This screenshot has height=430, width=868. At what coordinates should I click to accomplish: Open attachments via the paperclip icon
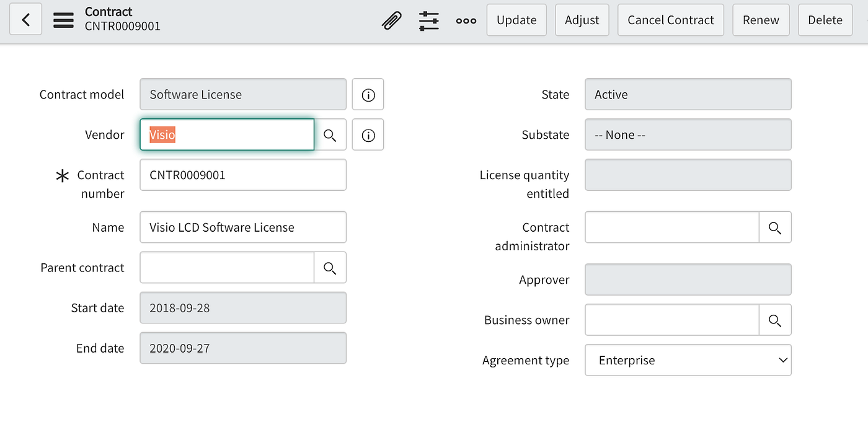[x=391, y=20]
